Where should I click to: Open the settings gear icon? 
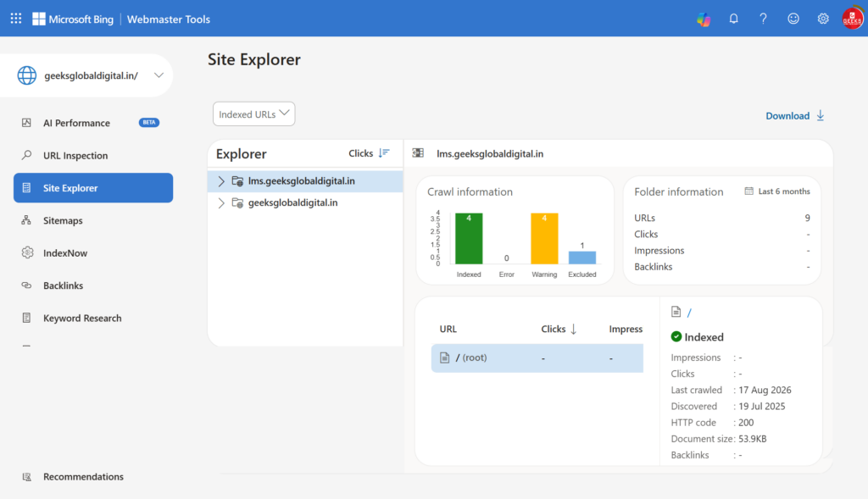[823, 19]
